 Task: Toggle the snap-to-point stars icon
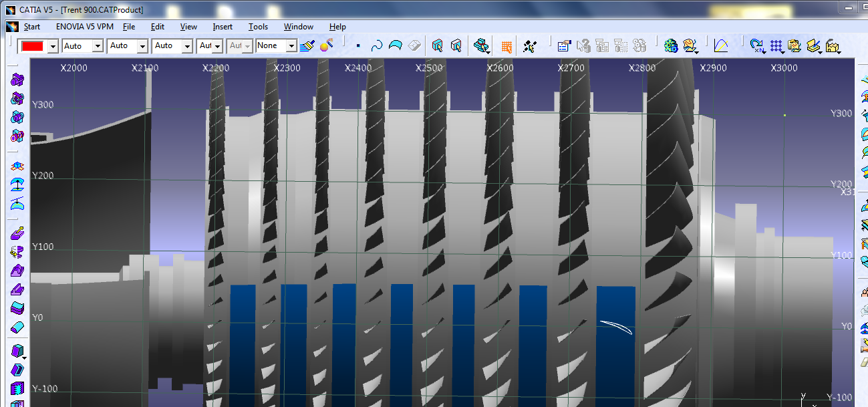click(530, 46)
